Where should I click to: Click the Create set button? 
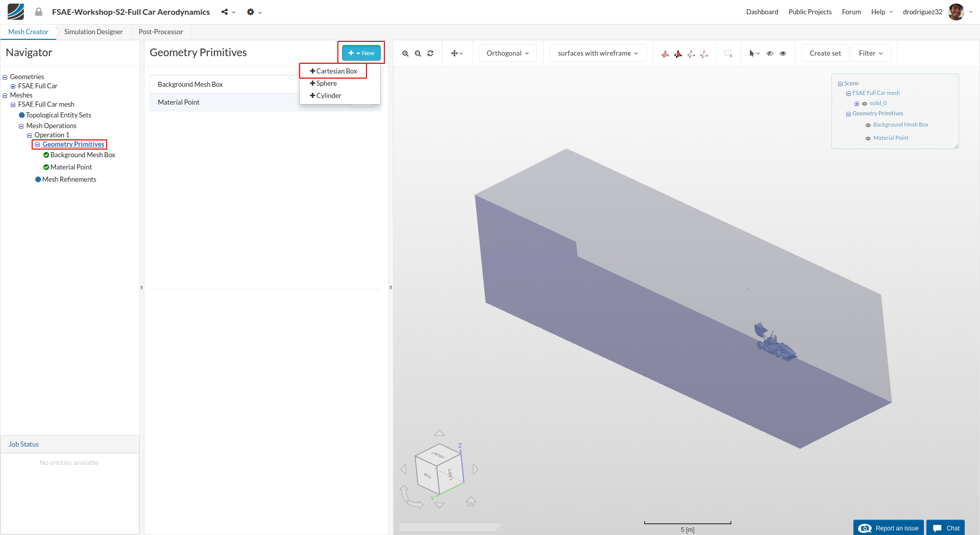click(x=825, y=53)
